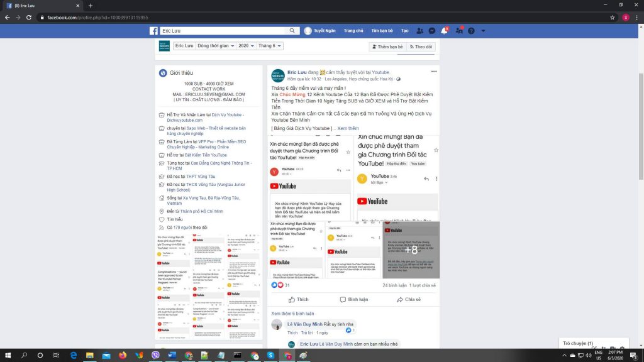The image size is (644, 362).
Task: Open the Windows Start menu
Action: tap(8, 356)
